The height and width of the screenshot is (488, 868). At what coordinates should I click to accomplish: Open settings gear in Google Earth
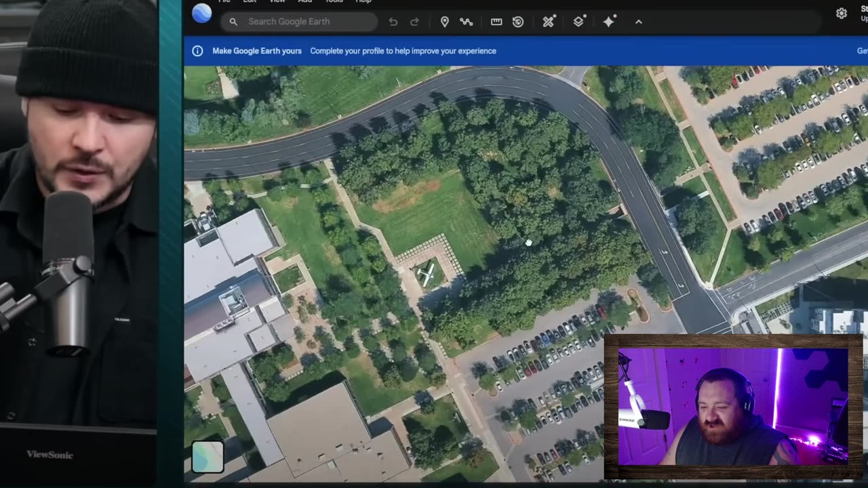pos(842,14)
